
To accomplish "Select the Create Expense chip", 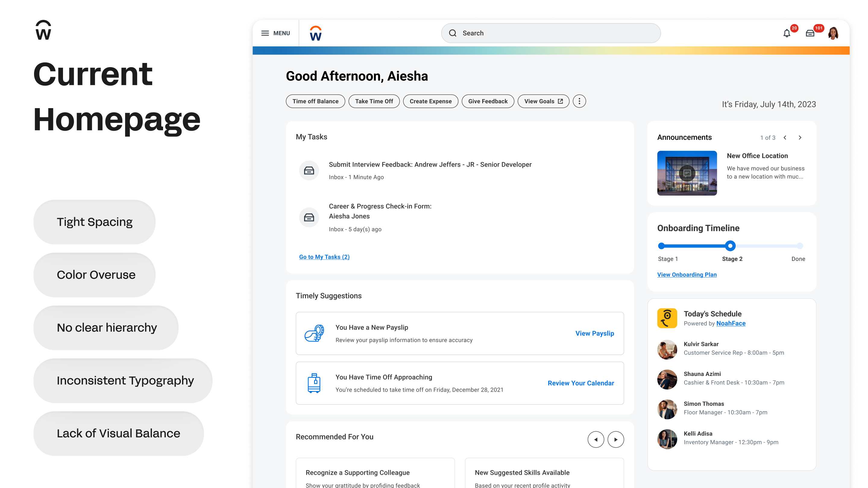I will (430, 102).
